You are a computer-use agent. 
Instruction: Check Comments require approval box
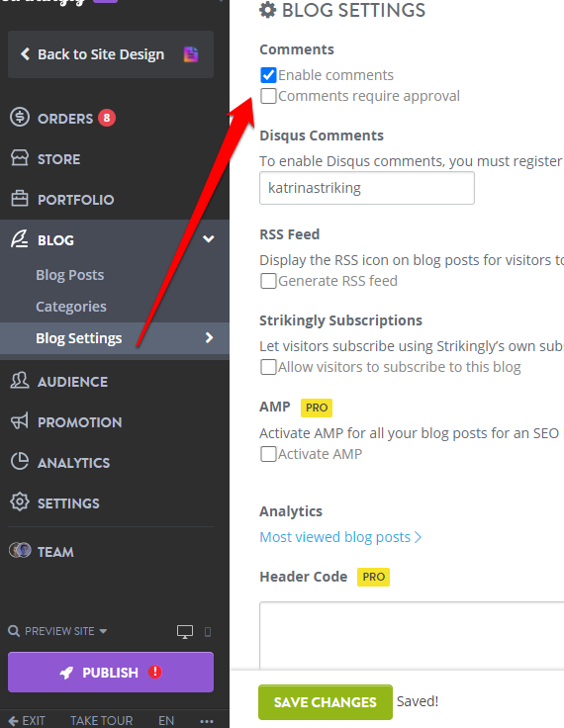[268, 96]
